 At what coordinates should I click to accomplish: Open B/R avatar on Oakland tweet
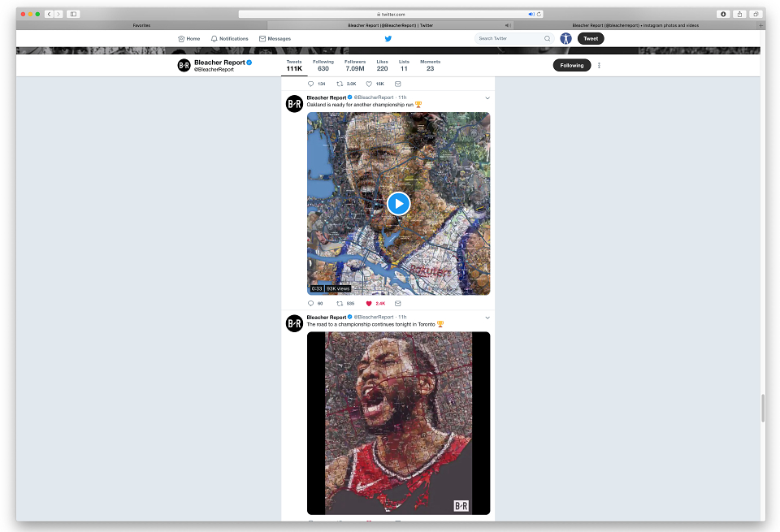(294, 104)
